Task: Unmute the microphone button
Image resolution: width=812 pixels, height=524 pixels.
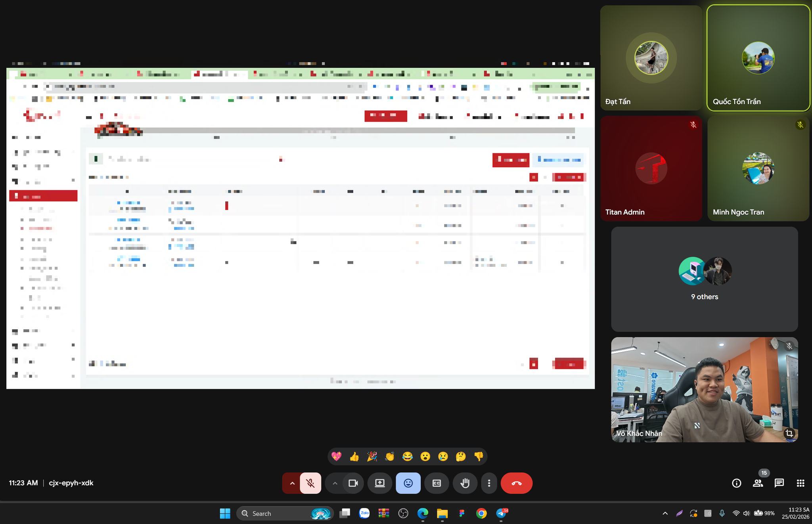Action: pyautogui.click(x=310, y=483)
